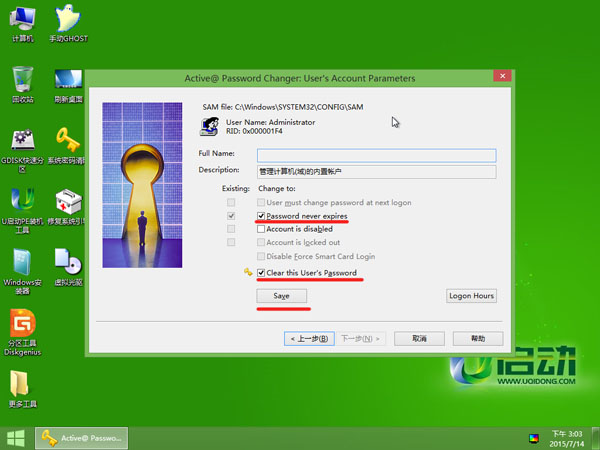
Task: Uncheck Clear this User's Password
Action: click(x=261, y=273)
